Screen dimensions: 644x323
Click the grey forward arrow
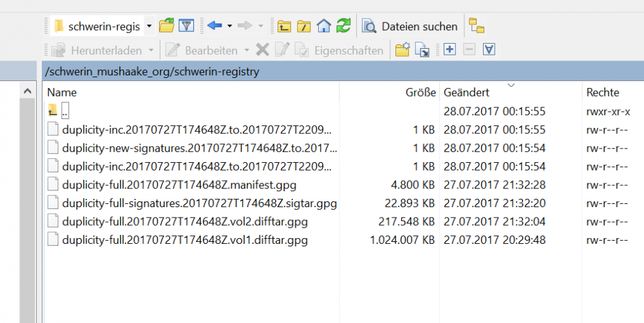[x=245, y=26]
